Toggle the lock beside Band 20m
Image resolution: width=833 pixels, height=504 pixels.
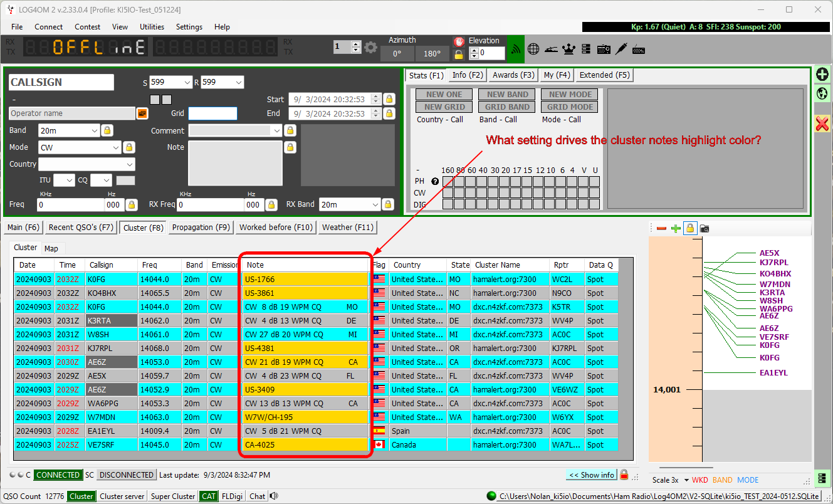[x=107, y=130]
